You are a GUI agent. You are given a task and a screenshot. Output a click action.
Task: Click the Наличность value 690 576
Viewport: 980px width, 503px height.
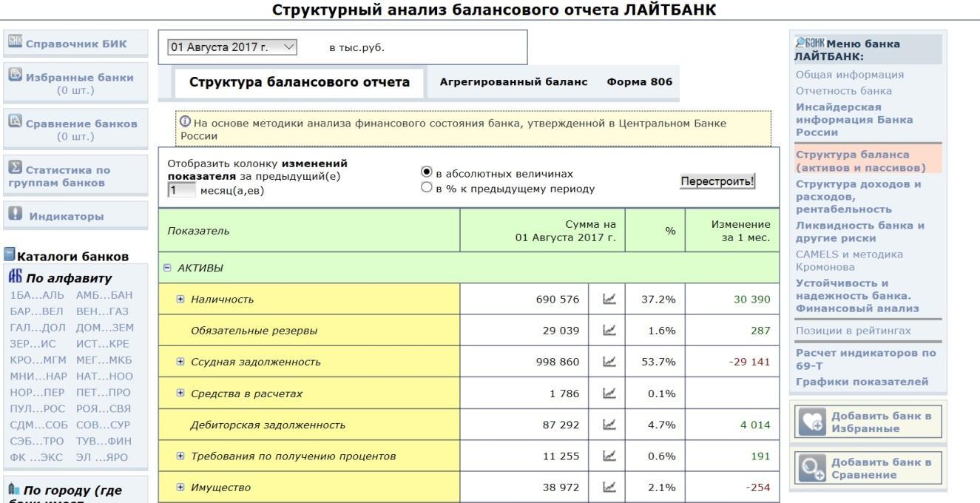pyautogui.click(x=557, y=299)
